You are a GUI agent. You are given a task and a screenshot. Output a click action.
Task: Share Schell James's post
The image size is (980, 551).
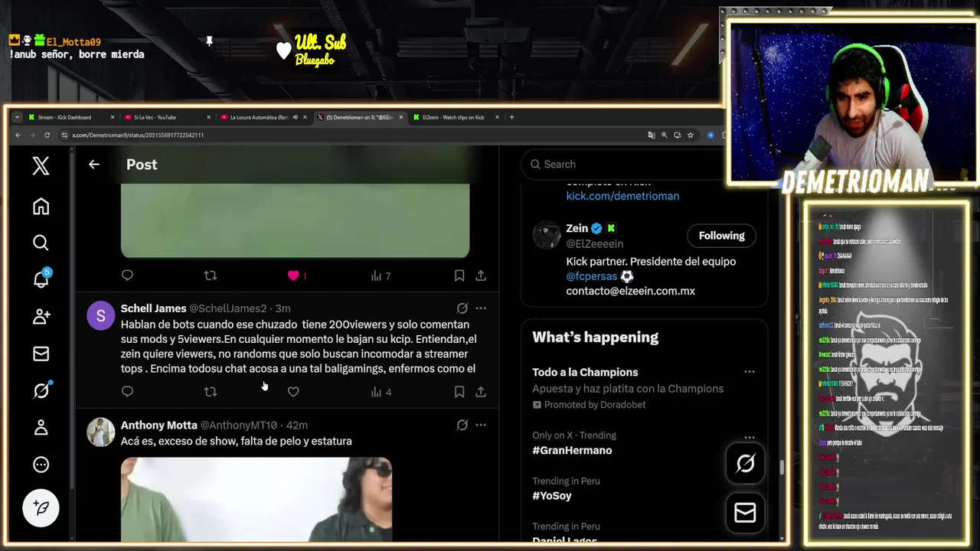point(481,392)
